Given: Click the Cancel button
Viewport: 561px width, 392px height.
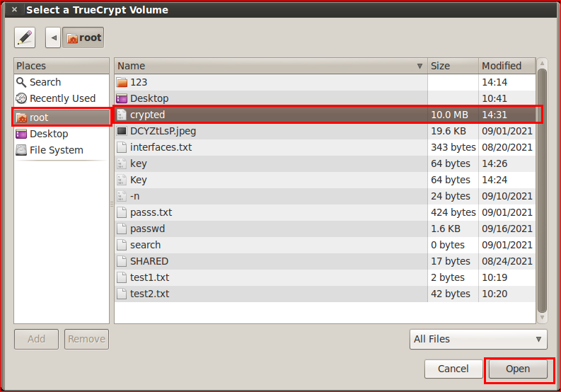Looking at the screenshot, I should point(453,369).
